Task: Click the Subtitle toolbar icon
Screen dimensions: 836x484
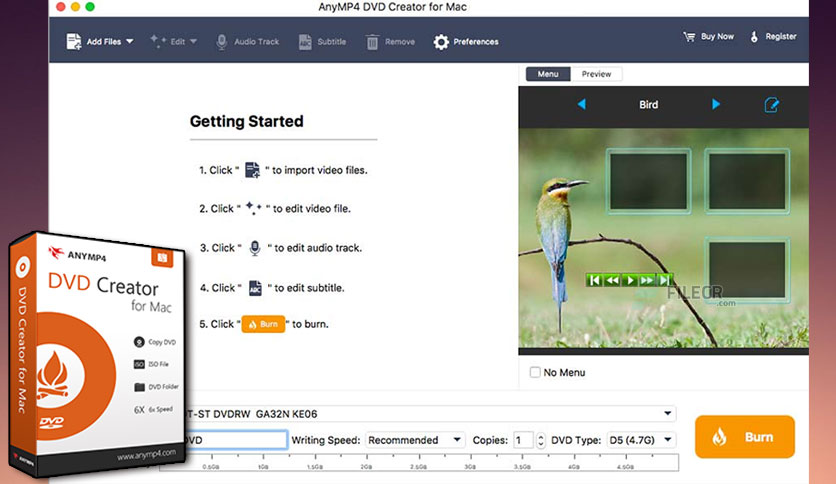Action: (305, 42)
